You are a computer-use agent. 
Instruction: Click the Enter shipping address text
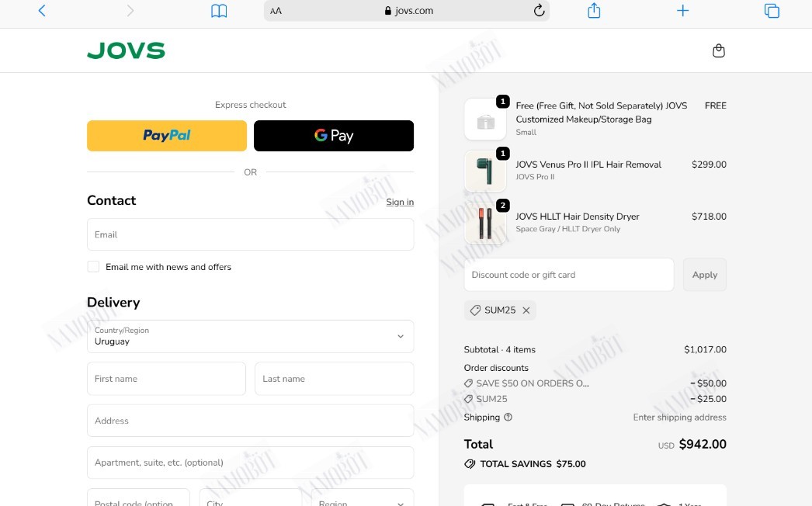(x=679, y=417)
